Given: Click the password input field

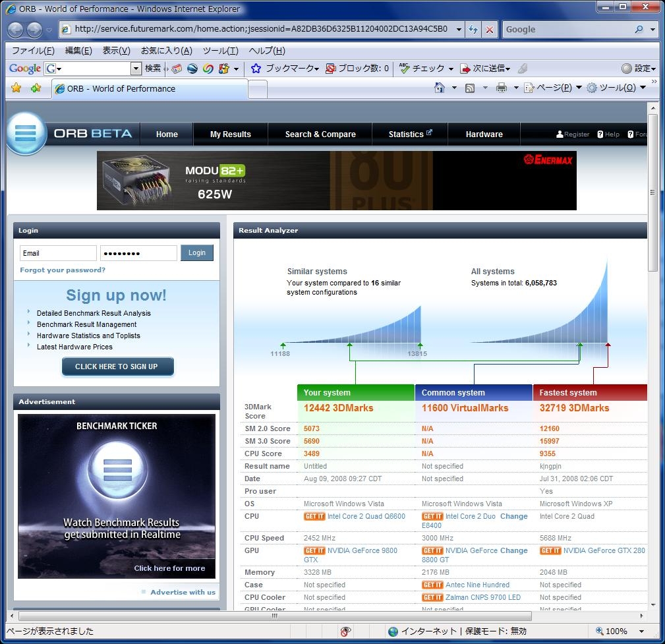Looking at the screenshot, I should point(138,253).
